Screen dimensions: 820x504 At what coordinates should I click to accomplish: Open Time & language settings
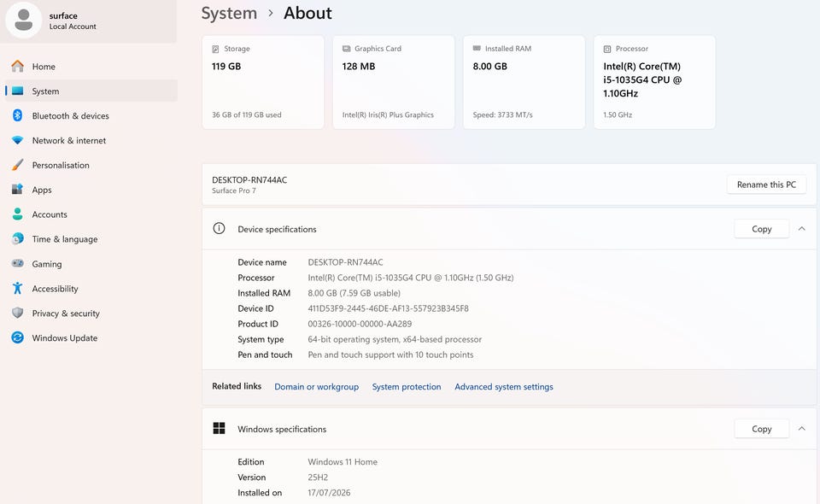point(91,239)
